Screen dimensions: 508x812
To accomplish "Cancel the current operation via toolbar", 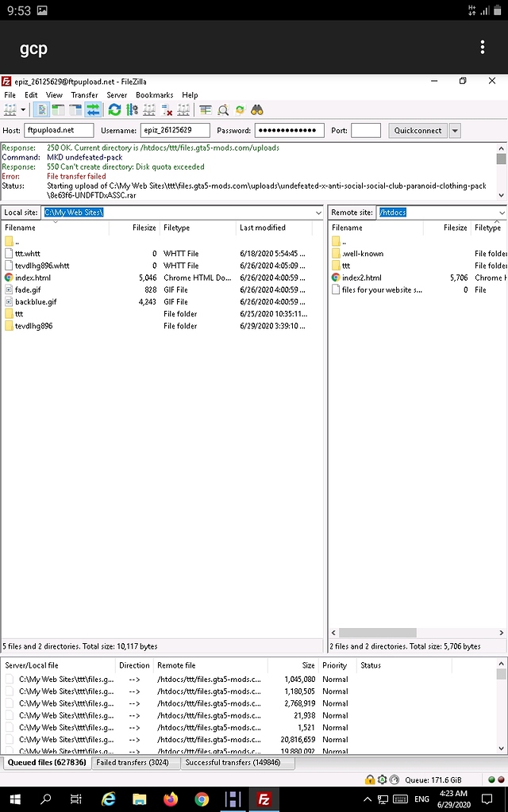I will point(149,110).
